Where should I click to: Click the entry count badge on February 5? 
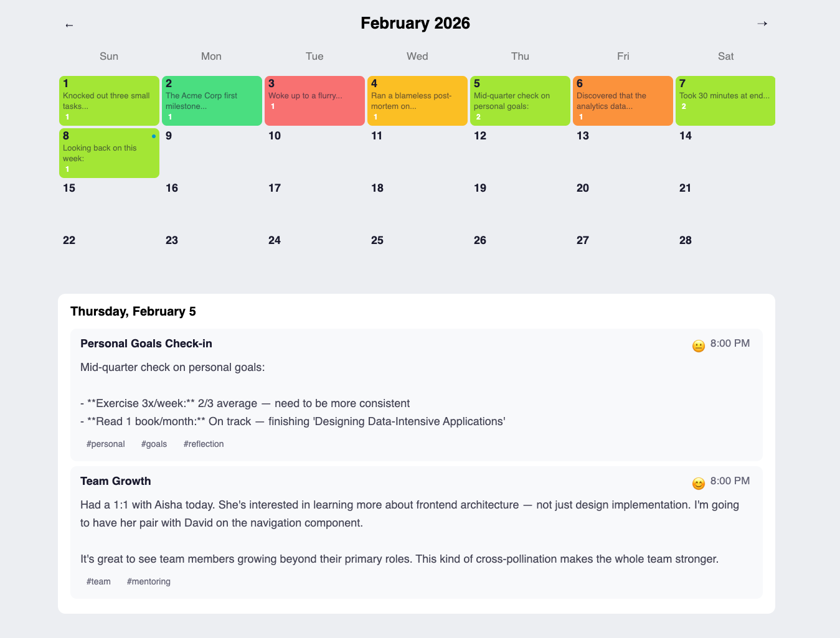pyautogui.click(x=478, y=116)
